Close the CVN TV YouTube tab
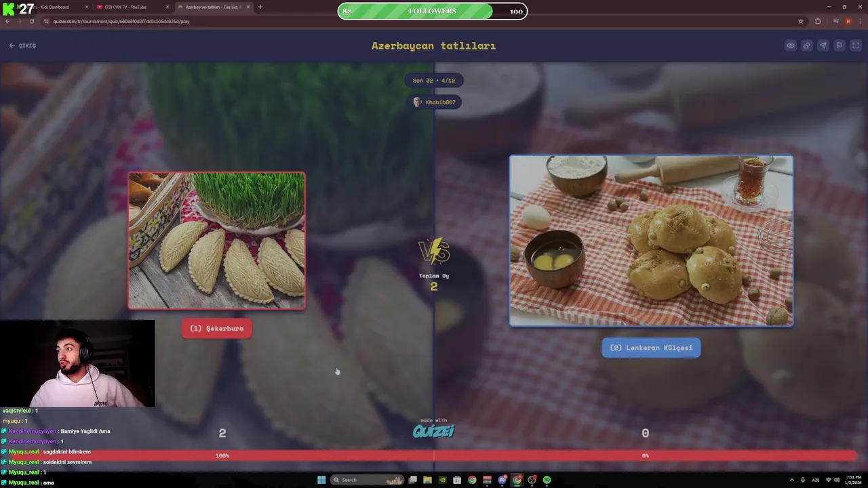The width and height of the screenshot is (868, 488). (167, 7)
